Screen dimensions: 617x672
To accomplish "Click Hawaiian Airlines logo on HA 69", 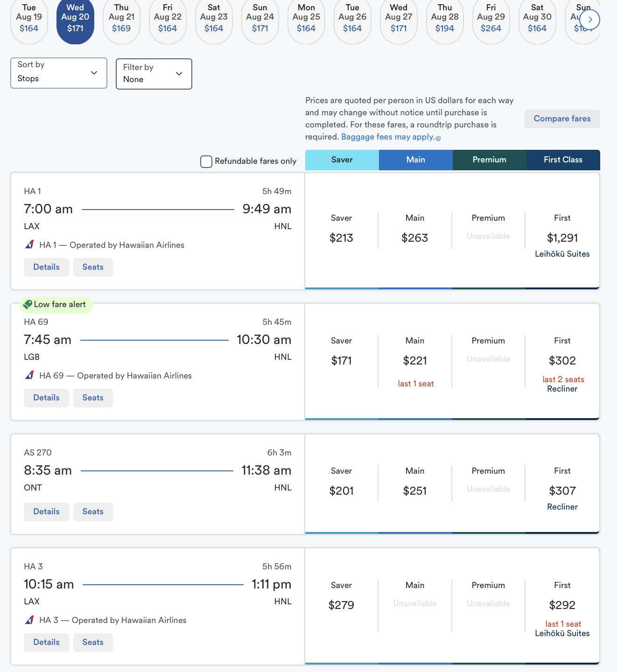I will [29, 375].
